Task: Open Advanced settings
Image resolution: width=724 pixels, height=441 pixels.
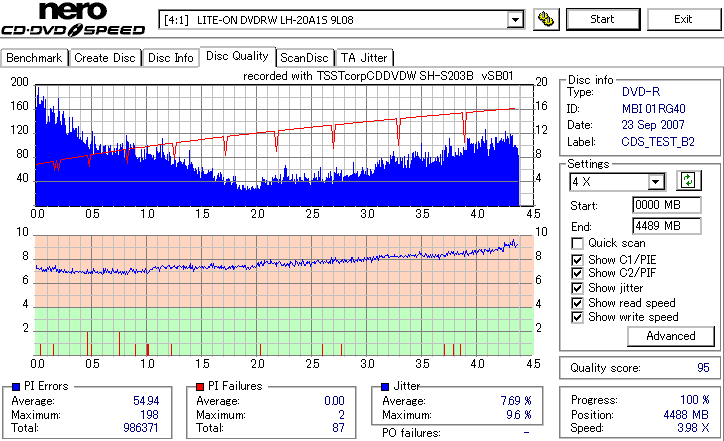Action: coord(670,336)
